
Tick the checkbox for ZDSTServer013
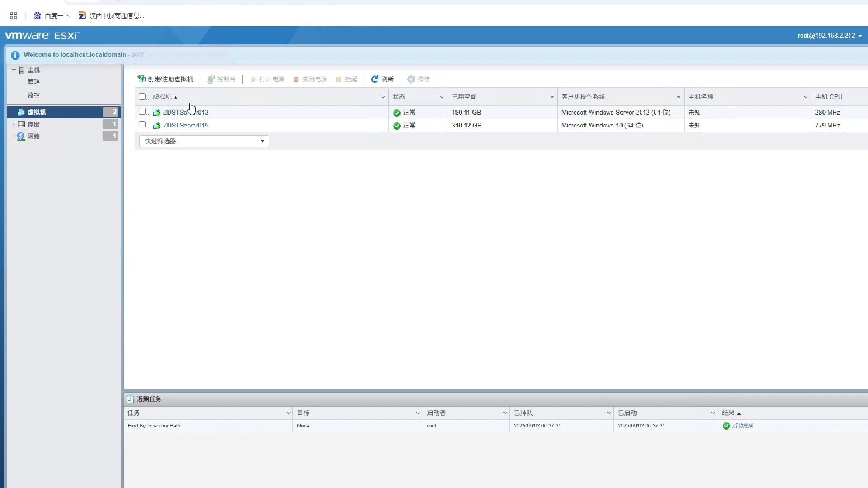pos(142,112)
